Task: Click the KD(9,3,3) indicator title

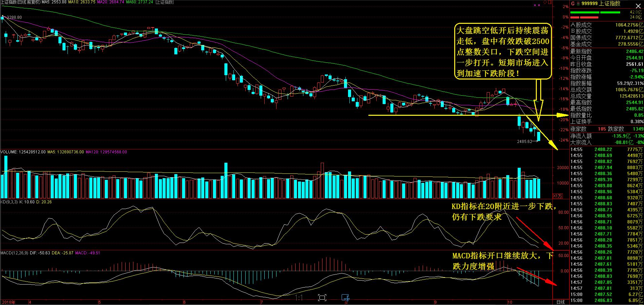Action: (9, 202)
